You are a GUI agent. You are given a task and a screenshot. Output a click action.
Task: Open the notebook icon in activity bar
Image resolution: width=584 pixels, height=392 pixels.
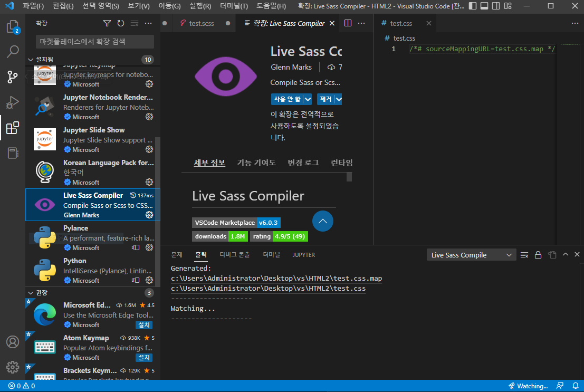click(13, 153)
